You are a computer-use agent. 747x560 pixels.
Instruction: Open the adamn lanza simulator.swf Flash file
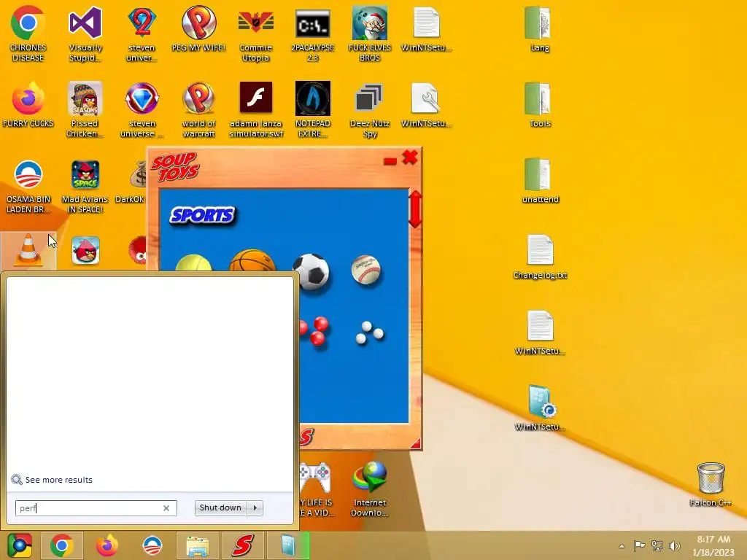coord(256,109)
